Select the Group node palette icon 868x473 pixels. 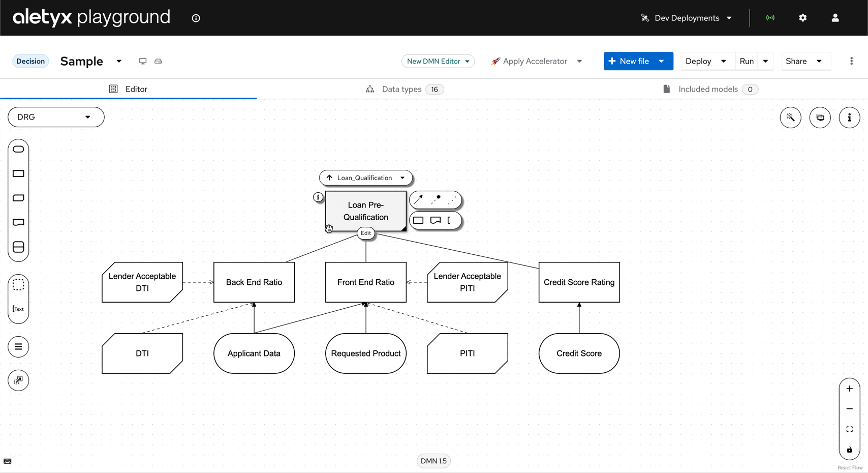(x=18, y=285)
